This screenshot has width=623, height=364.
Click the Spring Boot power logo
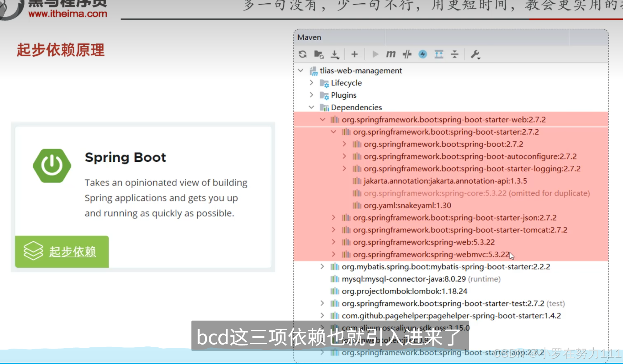52,166
